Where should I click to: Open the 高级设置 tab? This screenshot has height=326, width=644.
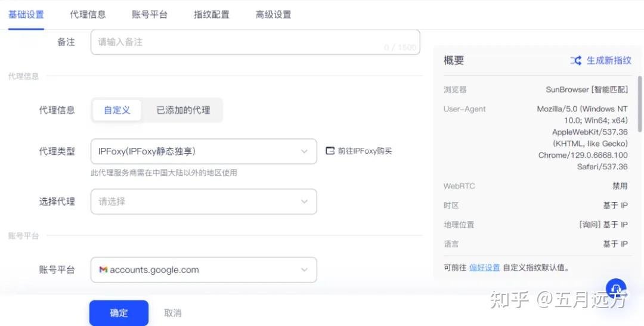[273, 15]
